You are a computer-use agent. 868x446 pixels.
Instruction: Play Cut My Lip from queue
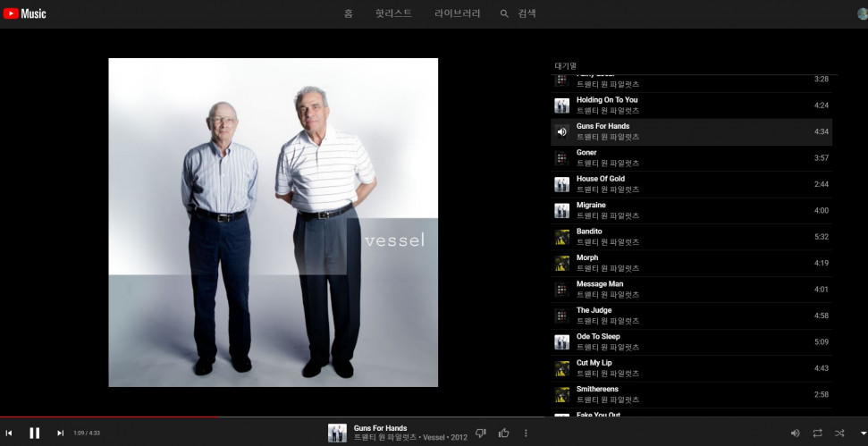[691, 368]
